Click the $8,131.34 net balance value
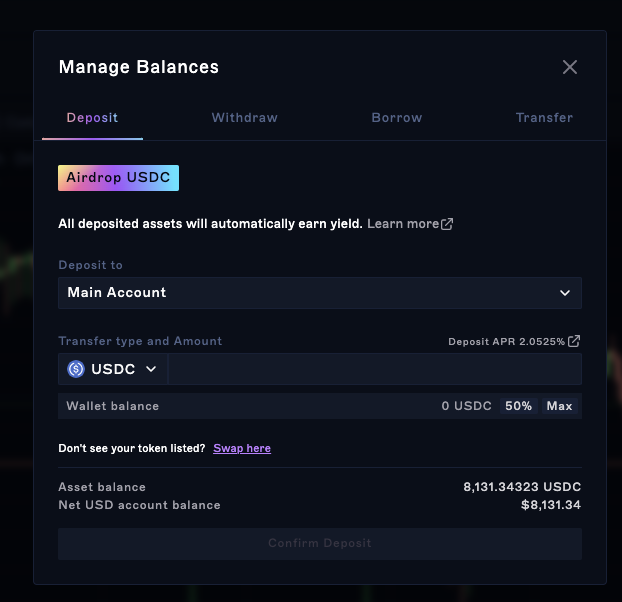622x602 pixels. click(x=551, y=505)
